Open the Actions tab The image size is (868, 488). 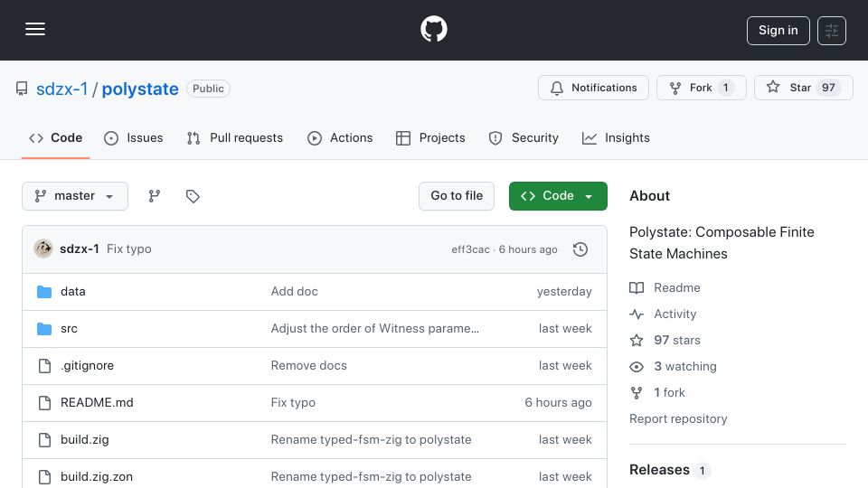click(340, 137)
